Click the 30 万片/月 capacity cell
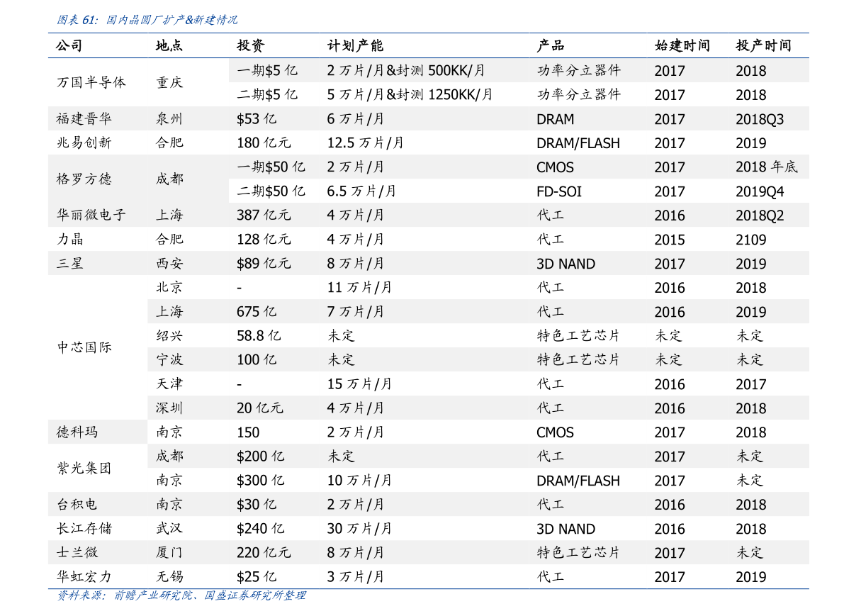 point(359,529)
